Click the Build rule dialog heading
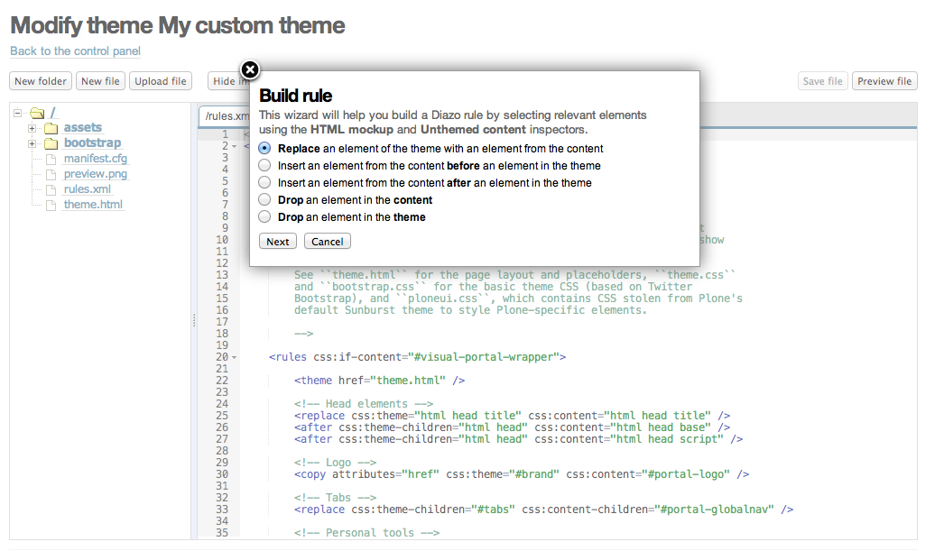Viewport: 944px width, 560px height. tap(296, 96)
